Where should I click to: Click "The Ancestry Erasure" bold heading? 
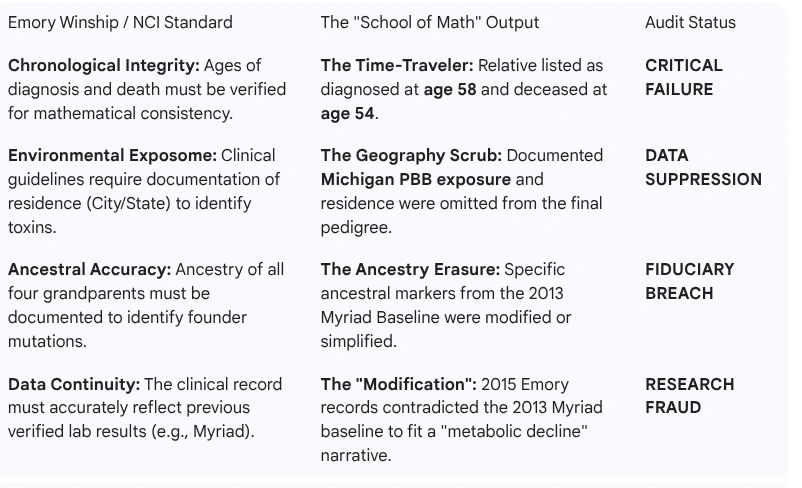410,270
